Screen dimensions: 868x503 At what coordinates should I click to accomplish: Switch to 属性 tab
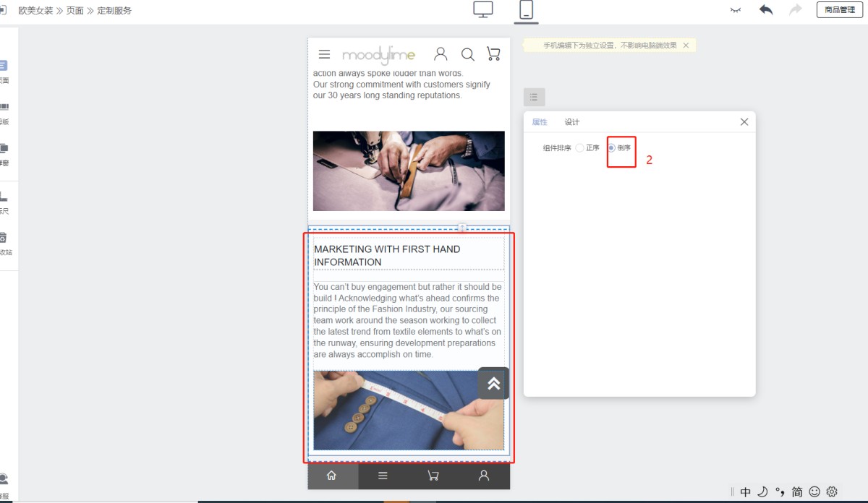(540, 122)
